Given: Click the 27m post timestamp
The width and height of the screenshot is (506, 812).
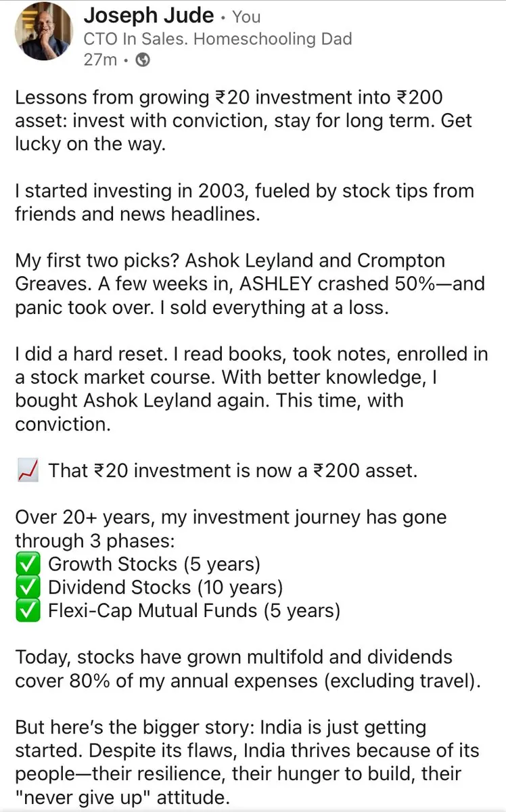Looking at the screenshot, I should [99, 60].
